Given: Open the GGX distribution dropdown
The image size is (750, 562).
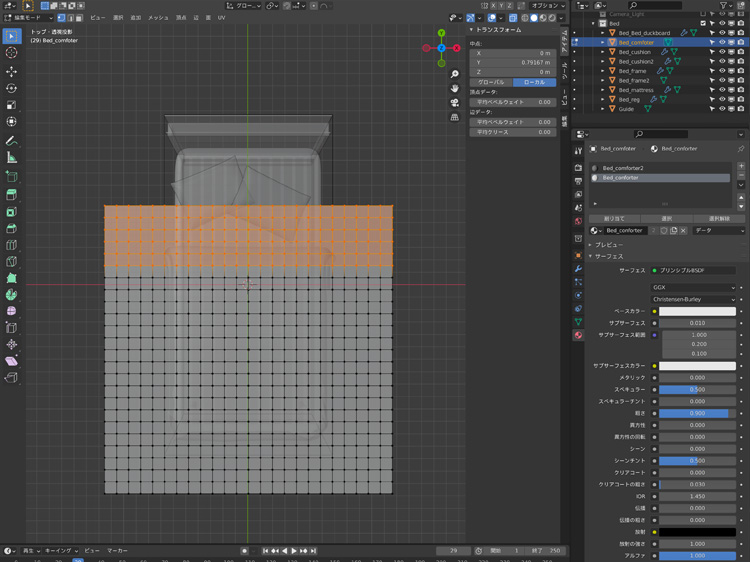Looking at the screenshot, I should coord(694,287).
